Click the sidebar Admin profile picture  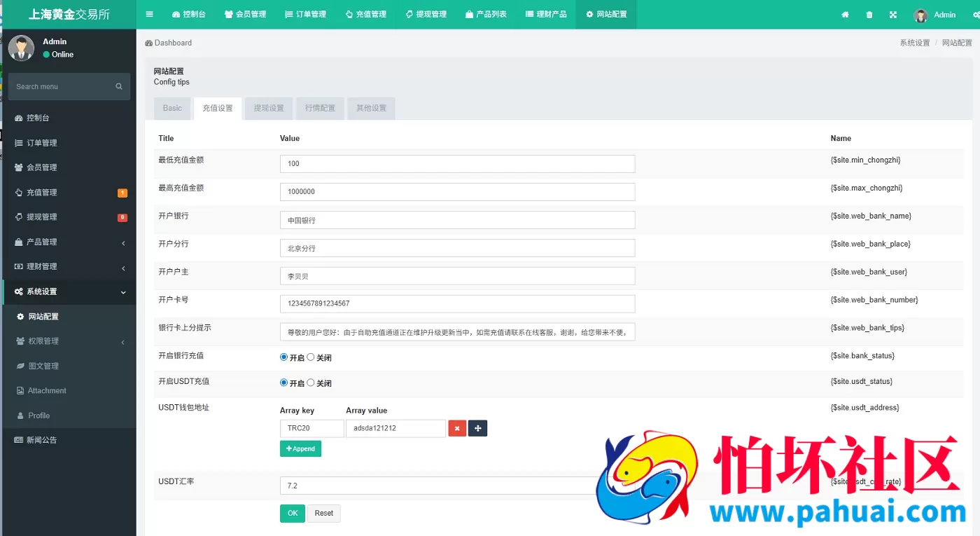point(22,48)
